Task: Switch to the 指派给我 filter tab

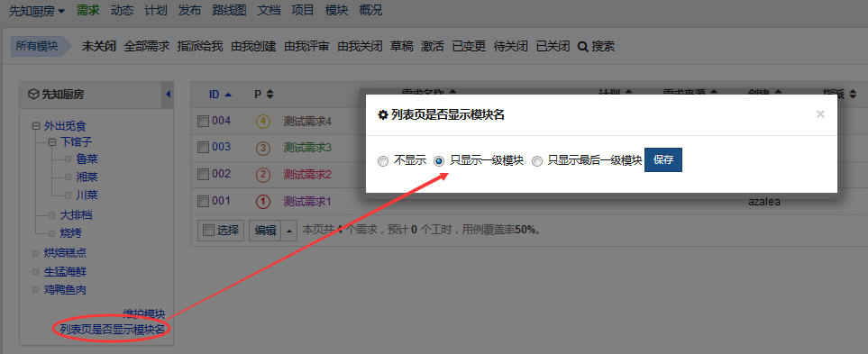Action: tap(200, 47)
